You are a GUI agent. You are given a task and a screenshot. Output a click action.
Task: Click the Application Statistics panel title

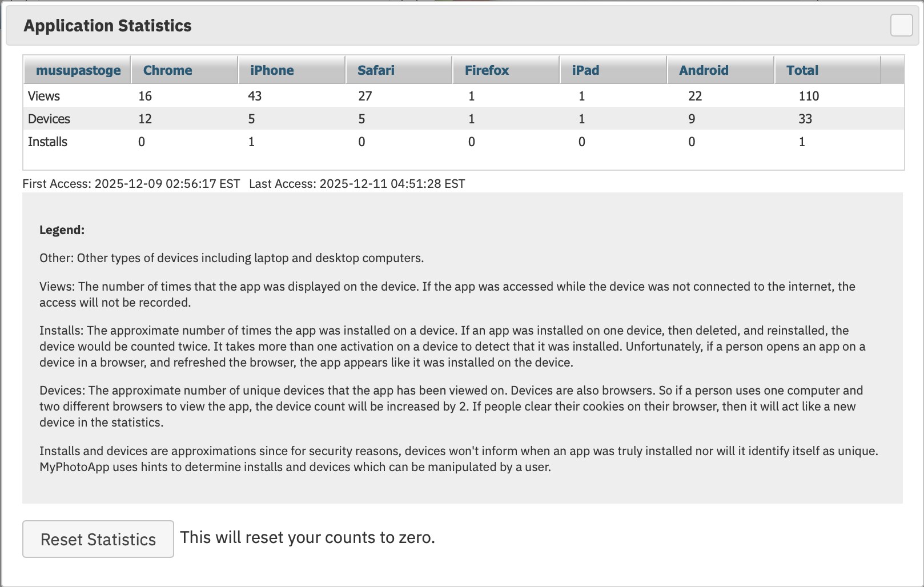point(107,26)
